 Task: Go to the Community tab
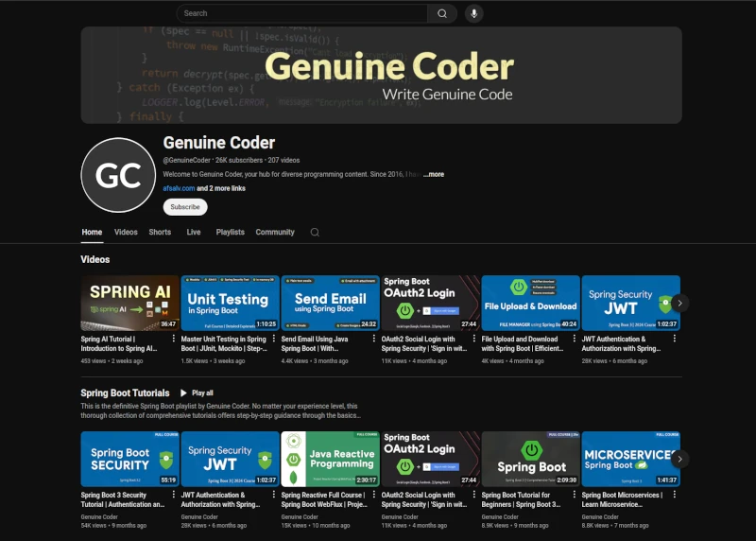275,232
